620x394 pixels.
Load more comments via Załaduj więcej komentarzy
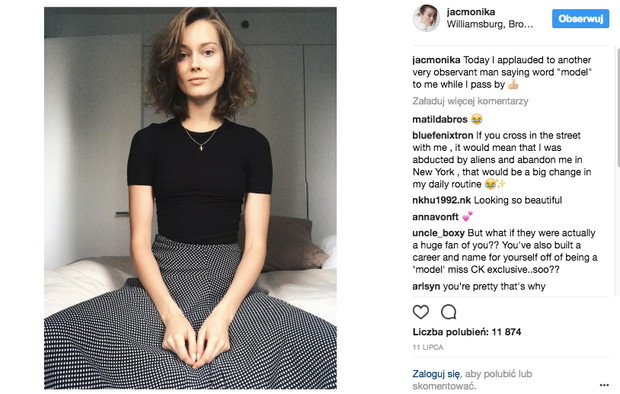pos(470,101)
